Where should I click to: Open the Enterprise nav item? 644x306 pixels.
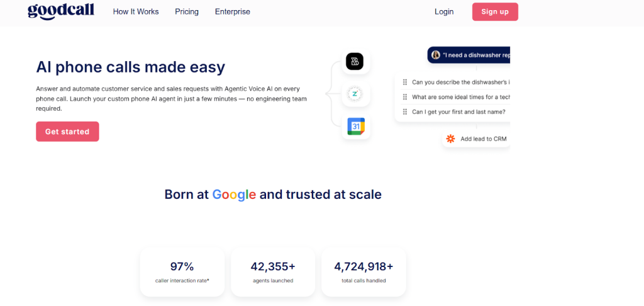(232, 11)
